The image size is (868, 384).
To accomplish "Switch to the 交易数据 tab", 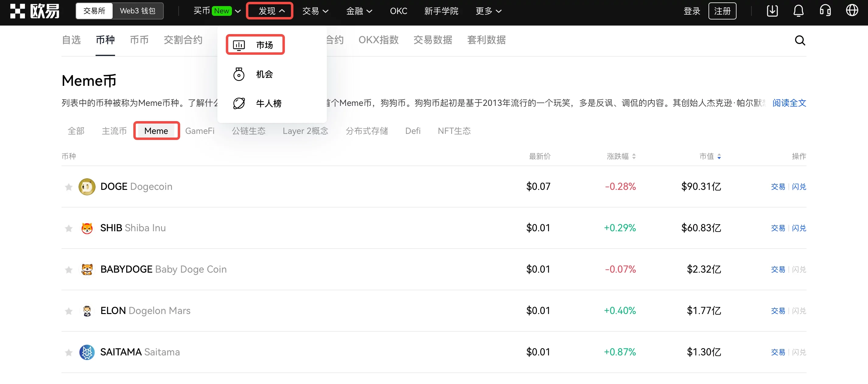I will point(433,40).
